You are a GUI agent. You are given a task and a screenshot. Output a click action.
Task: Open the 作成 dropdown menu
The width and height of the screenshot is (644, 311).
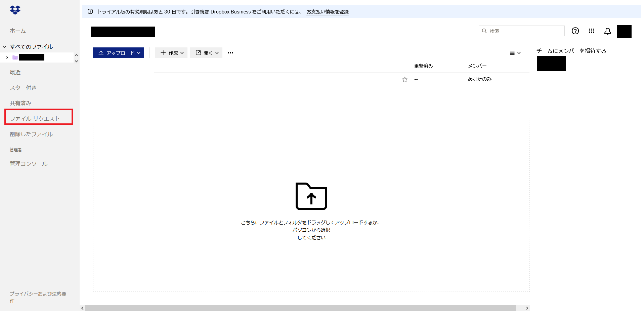171,53
